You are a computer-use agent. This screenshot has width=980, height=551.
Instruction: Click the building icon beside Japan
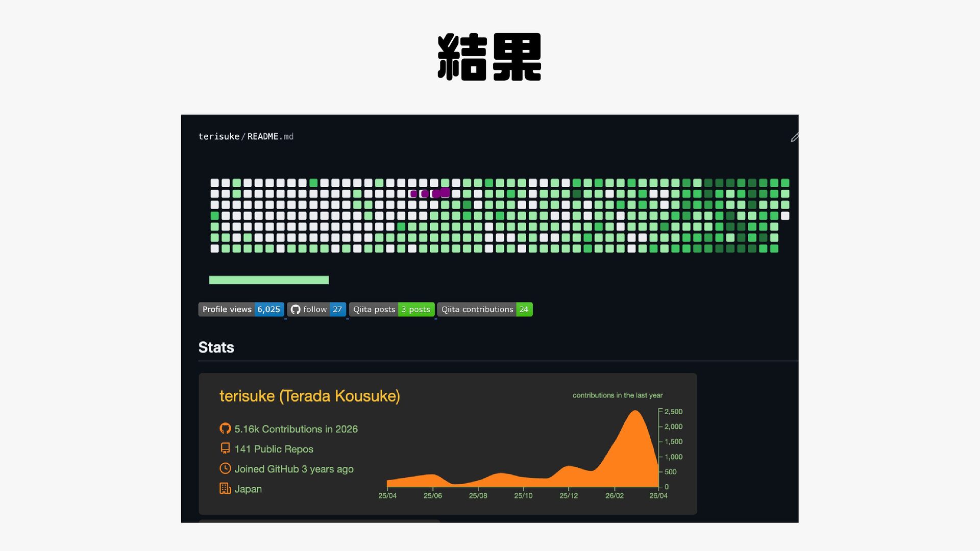pyautogui.click(x=225, y=488)
